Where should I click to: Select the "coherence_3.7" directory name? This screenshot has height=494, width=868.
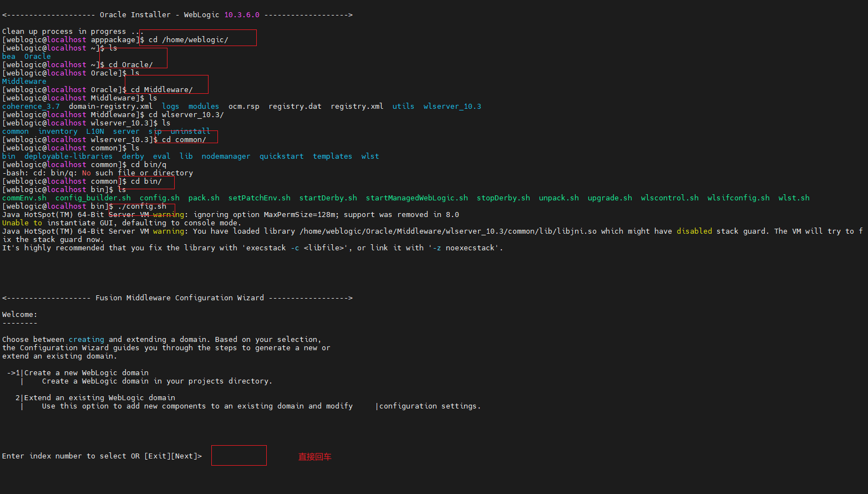pyautogui.click(x=31, y=107)
